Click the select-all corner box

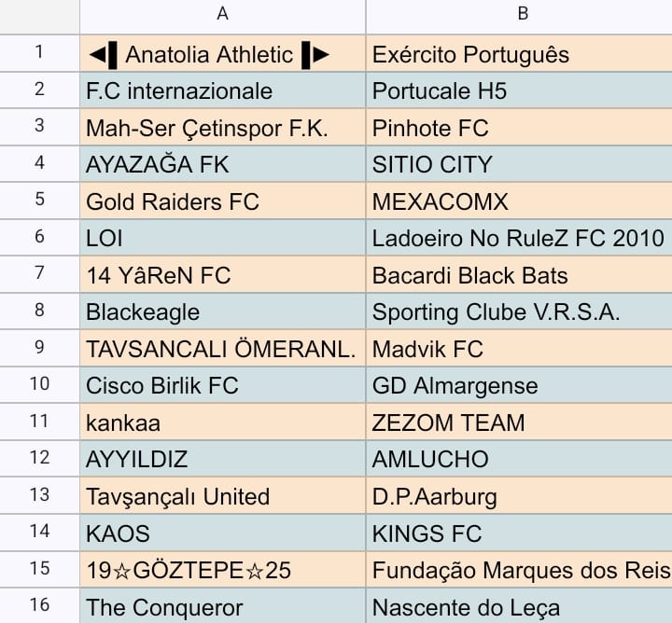tap(39, 16)
